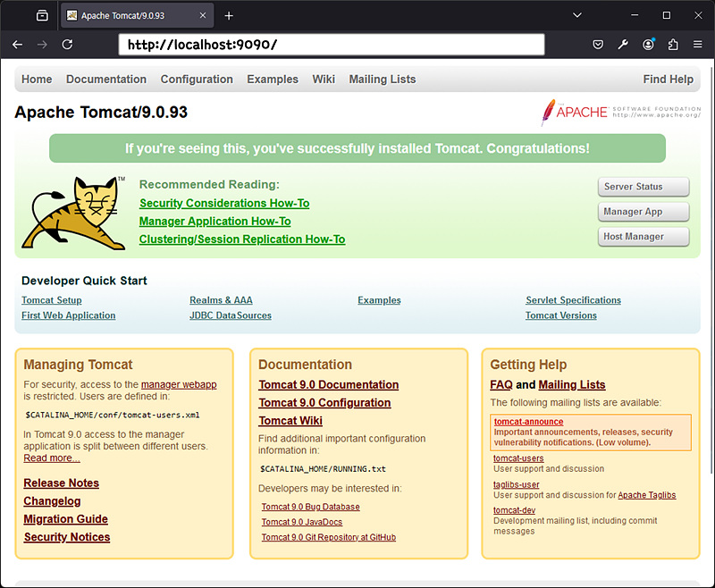This screenshot has height=588, width=715.
Task: Open Mailing Lists in the top navigation
Action: tap(383, 80)
